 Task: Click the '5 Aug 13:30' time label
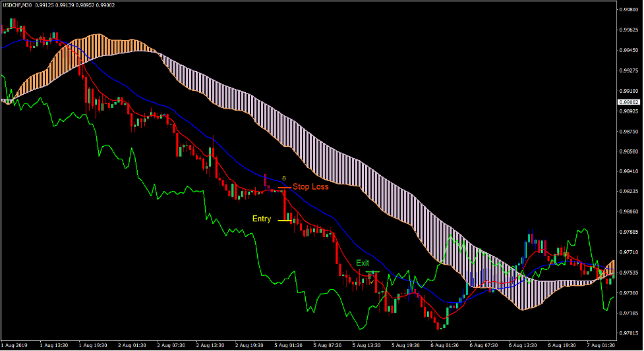(x=366, y=345)
